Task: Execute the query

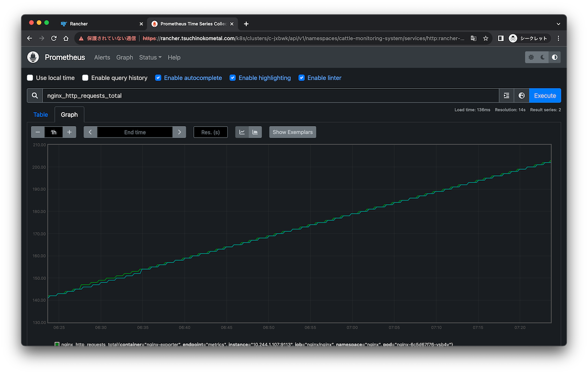Action: tap(545, 96)
